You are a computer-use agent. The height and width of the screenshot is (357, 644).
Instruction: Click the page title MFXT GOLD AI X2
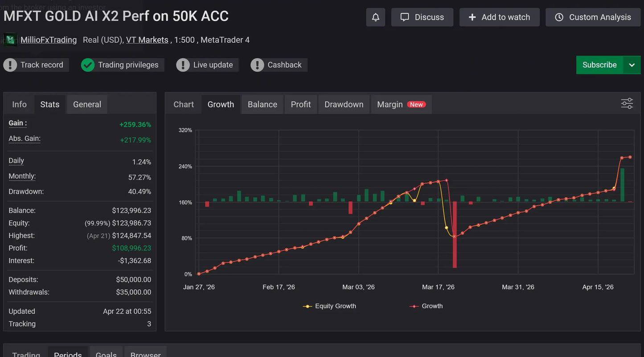click(116, 16)
